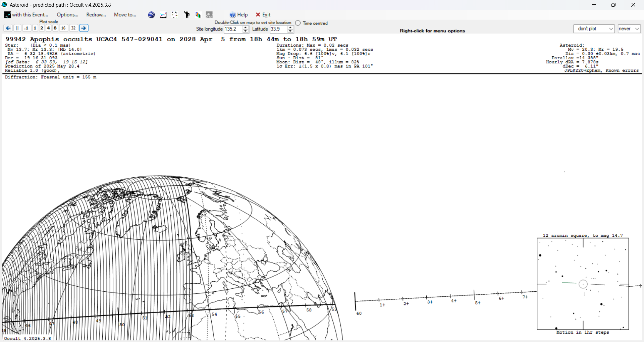Click the scattered star field toolbar icon
The height and width of the screenshot is (342, 644).
(x=175, y=15)
